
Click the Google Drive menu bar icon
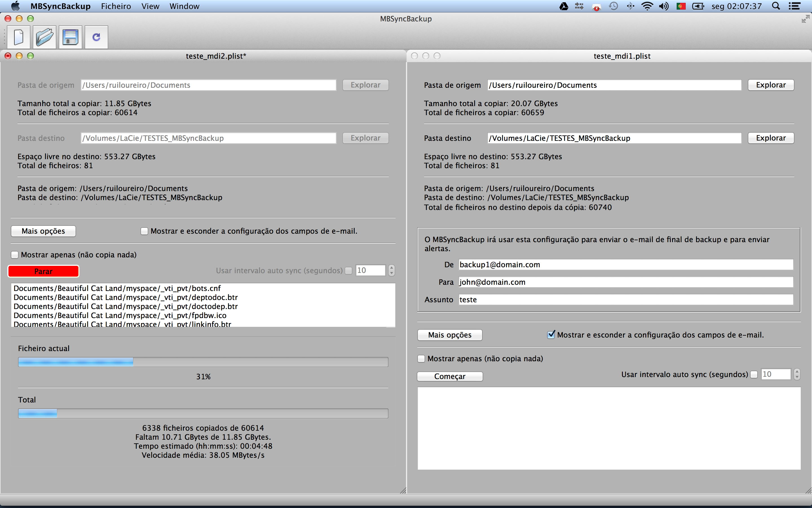click(564, 6)
